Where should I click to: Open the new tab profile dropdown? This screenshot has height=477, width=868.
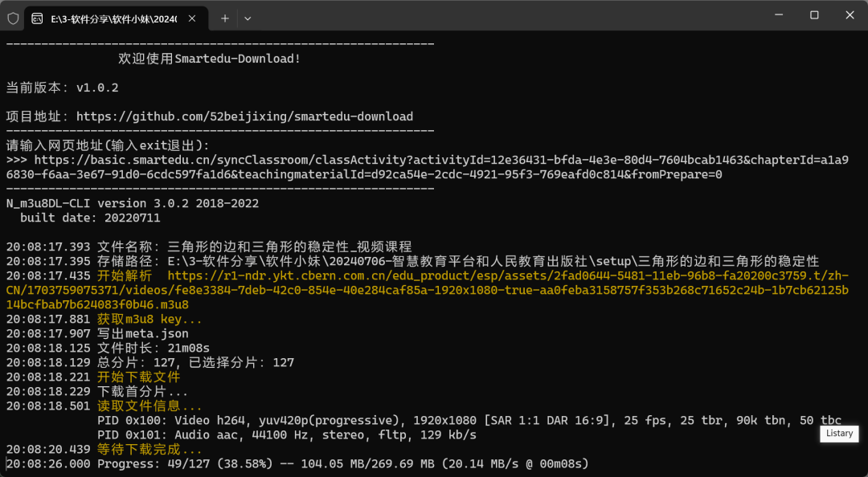[248, 18]
